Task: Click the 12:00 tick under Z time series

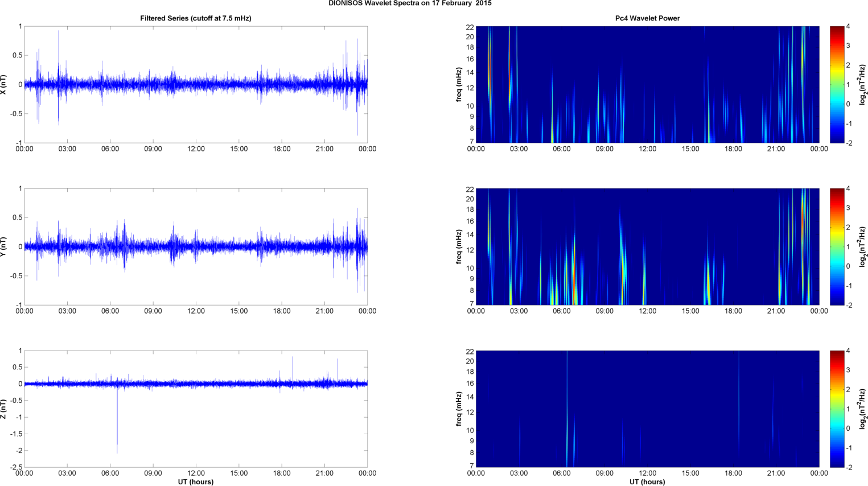Action: tap(196, 473)
